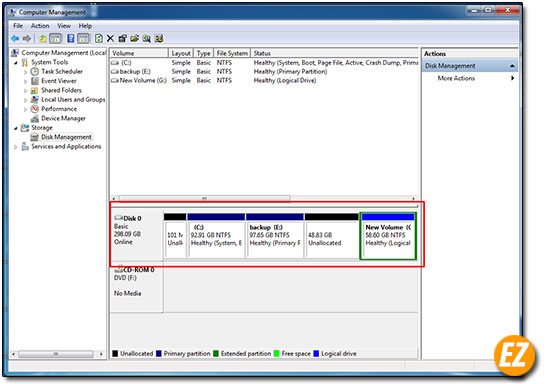Click left tree pane horizontal scrollbar thumb

(56, 354)
